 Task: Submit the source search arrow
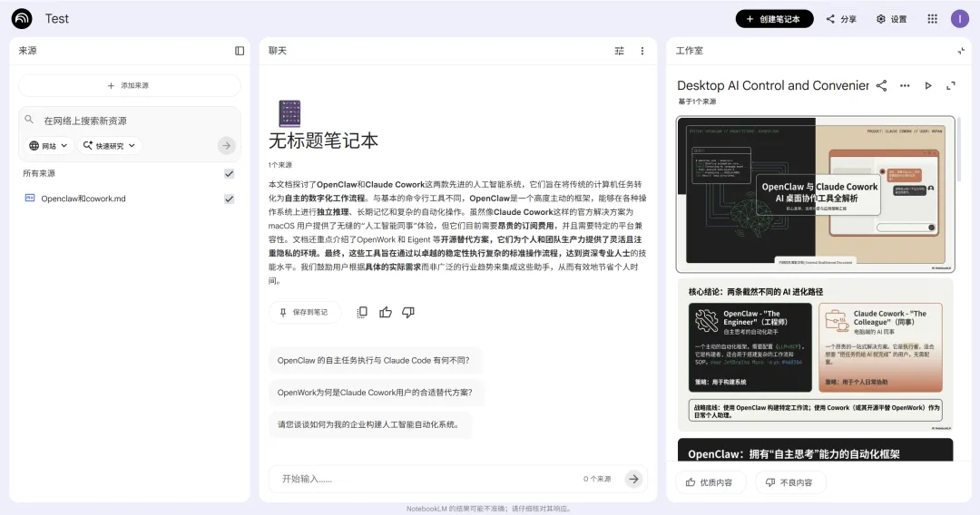(226, 145)
